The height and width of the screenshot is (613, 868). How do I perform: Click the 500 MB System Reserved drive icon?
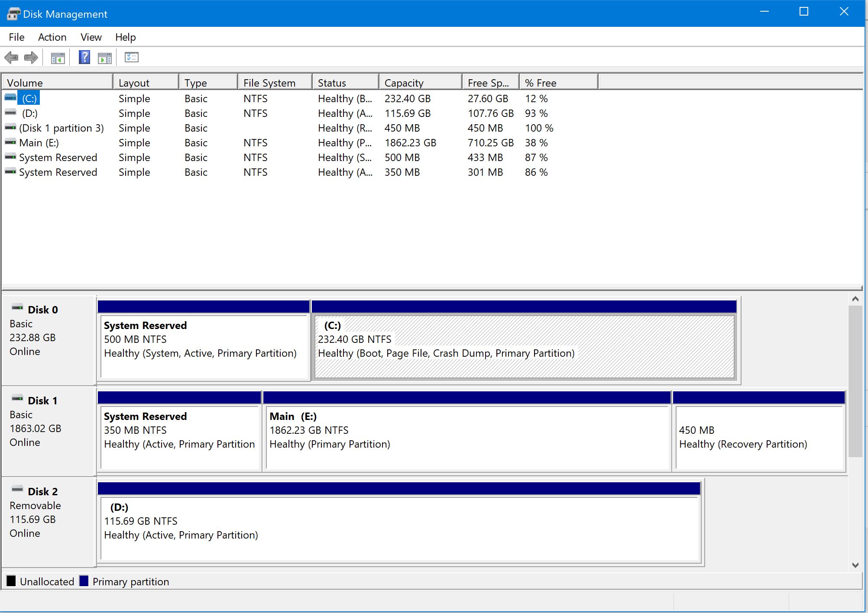10,157
